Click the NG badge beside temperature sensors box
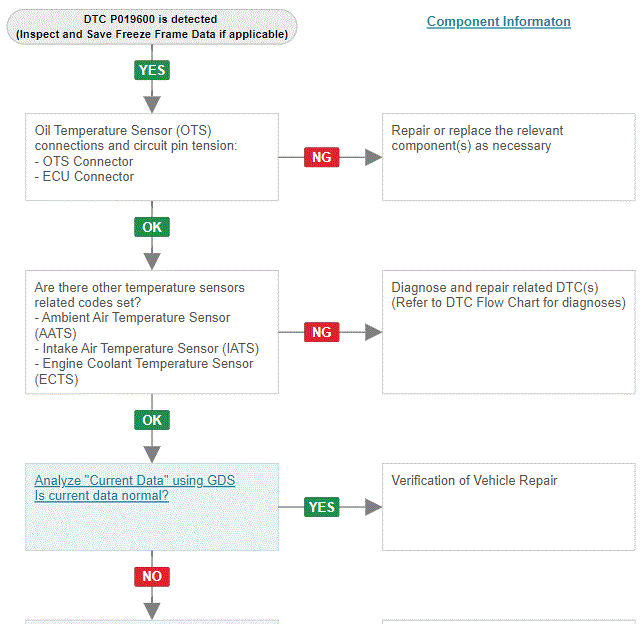Viewport: 643px width, 624px height. point(322,332)
